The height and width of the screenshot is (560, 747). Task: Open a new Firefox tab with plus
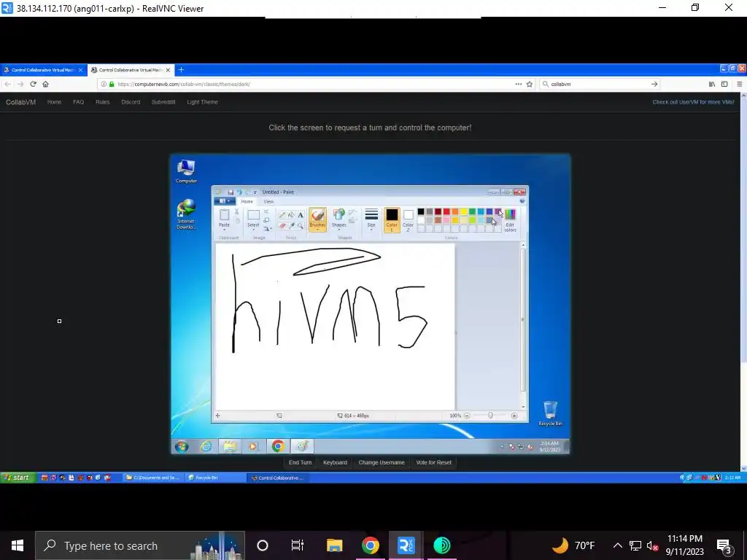coord(181,70)
